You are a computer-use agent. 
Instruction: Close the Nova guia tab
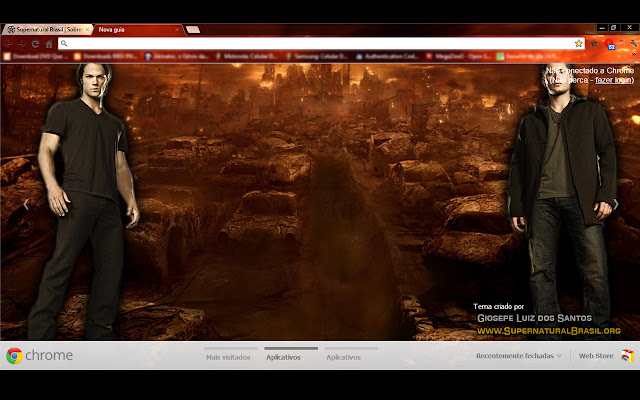177,29
